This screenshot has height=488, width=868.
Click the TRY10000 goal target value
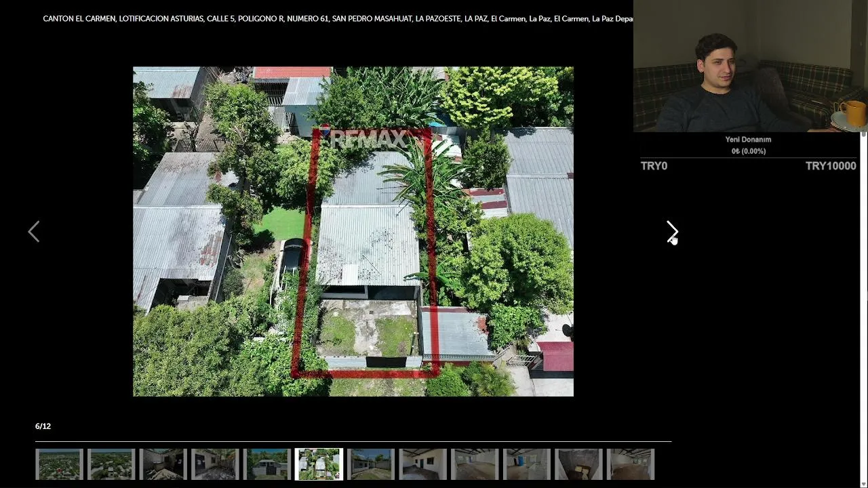pos(831,166)
